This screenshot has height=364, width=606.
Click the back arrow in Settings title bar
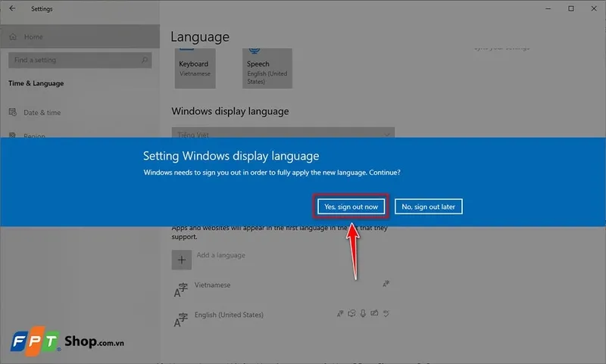tap(11, 9)
